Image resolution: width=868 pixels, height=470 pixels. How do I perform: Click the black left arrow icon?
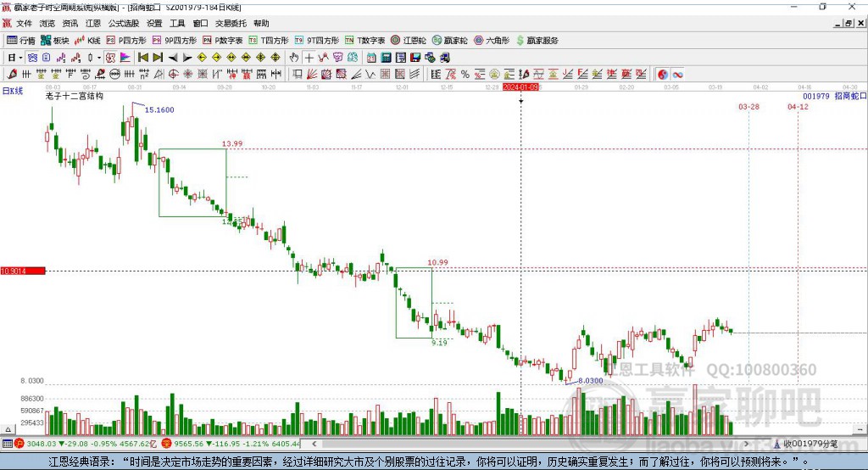173,58
